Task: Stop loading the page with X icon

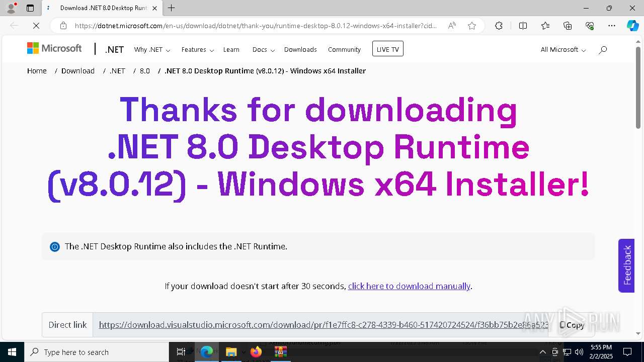Action: tap(36, 26)
